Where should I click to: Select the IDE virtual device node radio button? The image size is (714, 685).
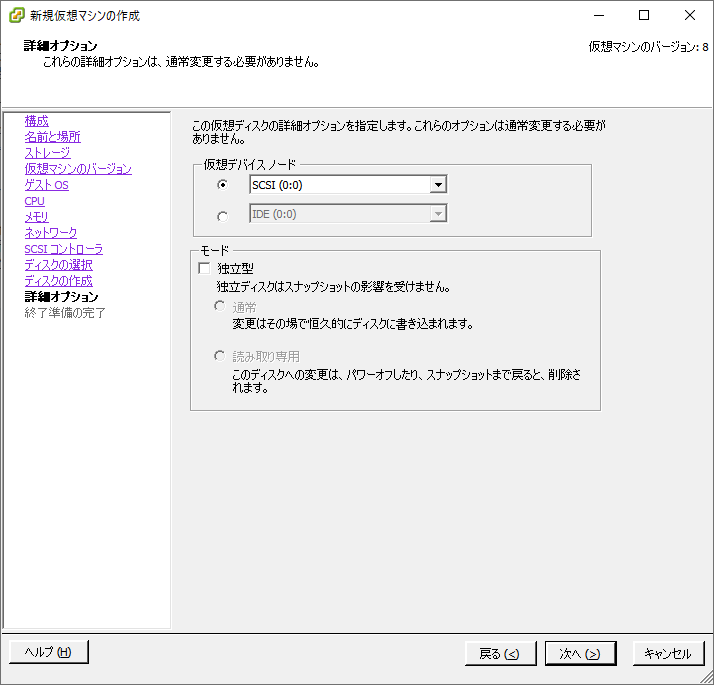click(x=222, y=217)
